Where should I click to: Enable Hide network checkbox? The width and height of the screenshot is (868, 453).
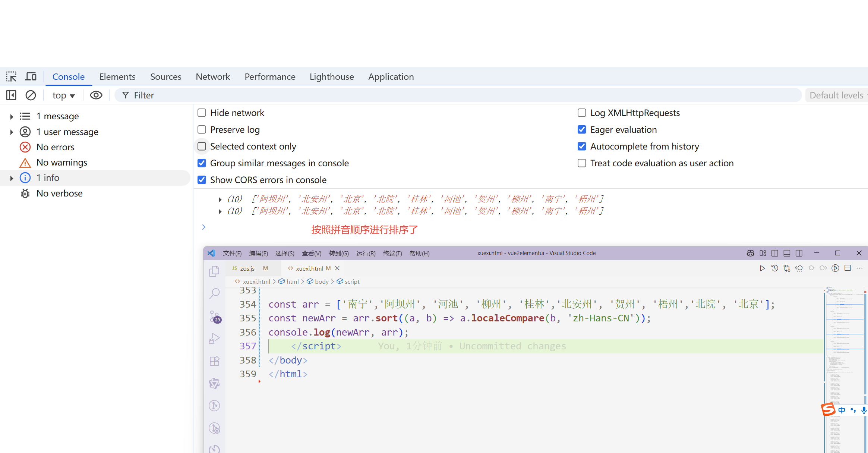click(x=202, y=113)
